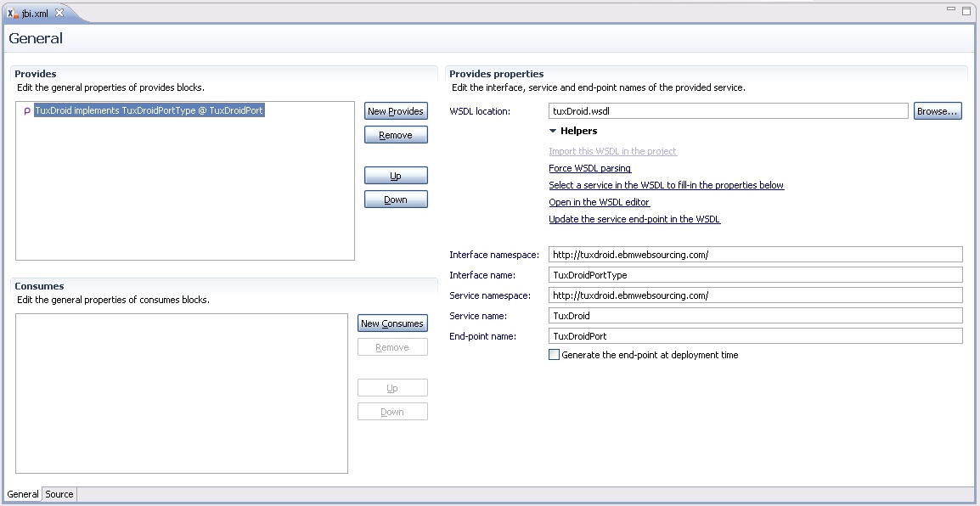The height and width of the screenshot is (506, 980).
Task: Minimize the editor panel
Action: [951, 10]
